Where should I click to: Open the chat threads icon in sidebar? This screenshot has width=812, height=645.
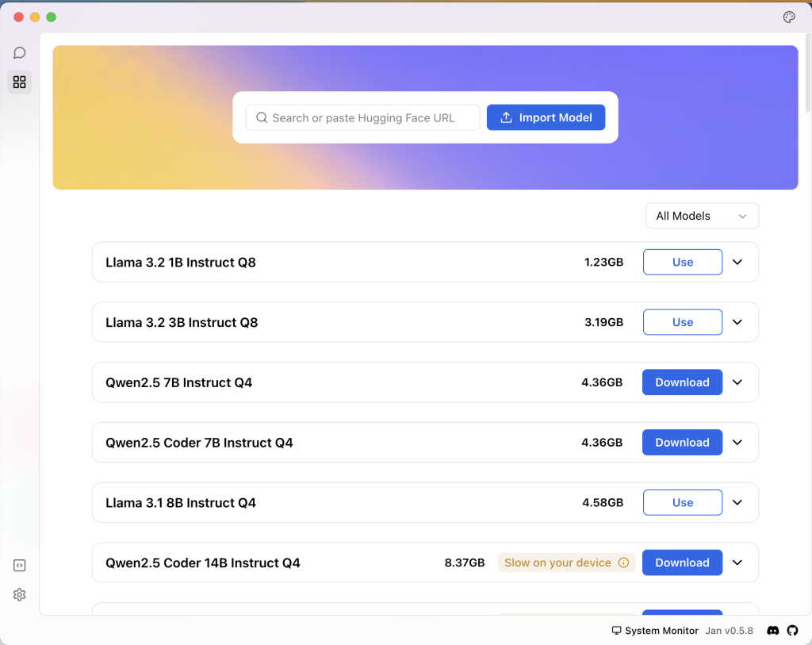coord(20,53)
